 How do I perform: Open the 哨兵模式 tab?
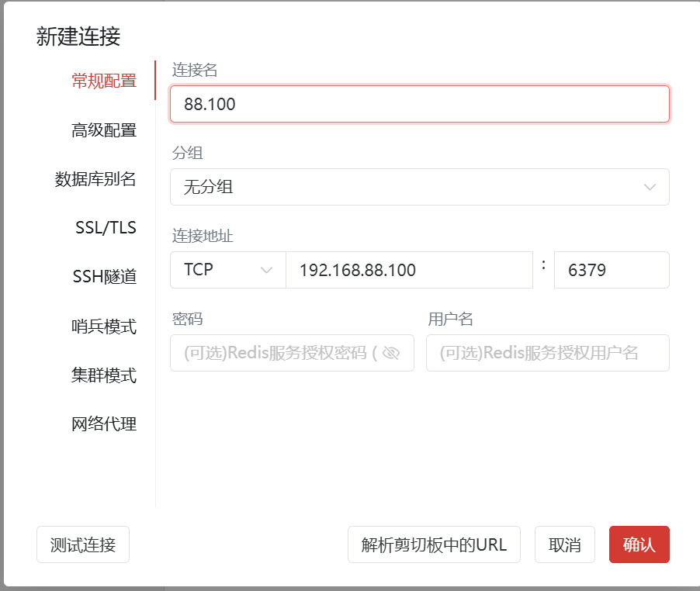[104, 326]
